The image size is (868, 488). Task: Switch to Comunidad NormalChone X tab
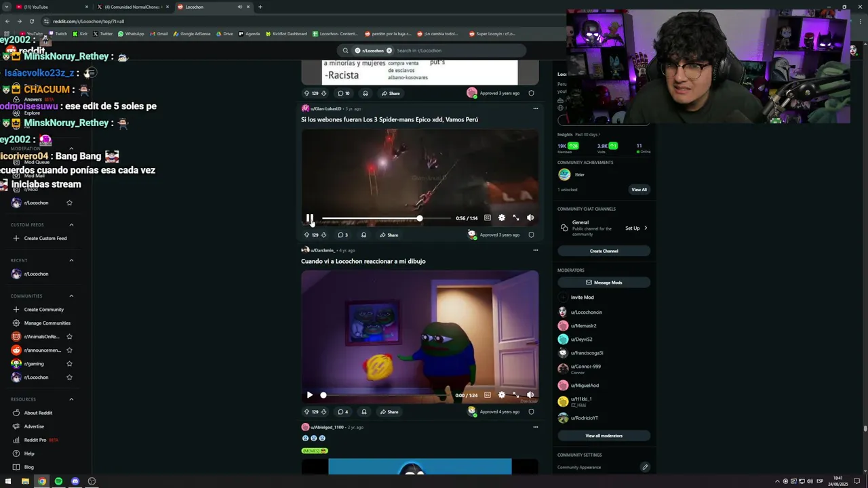pyautogui.click(x=132, y=7)
